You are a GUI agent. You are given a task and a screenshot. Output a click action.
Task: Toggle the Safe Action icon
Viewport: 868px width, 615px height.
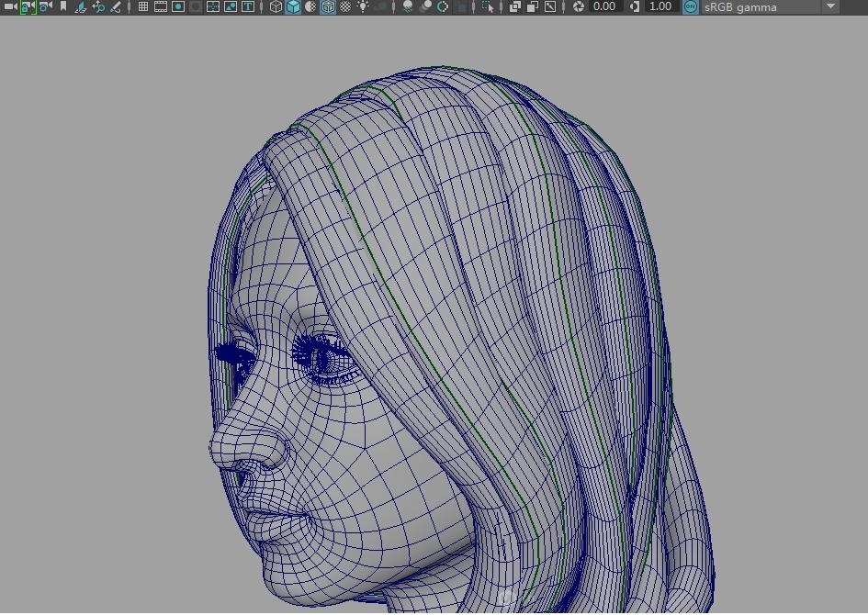tap(231, 6)
